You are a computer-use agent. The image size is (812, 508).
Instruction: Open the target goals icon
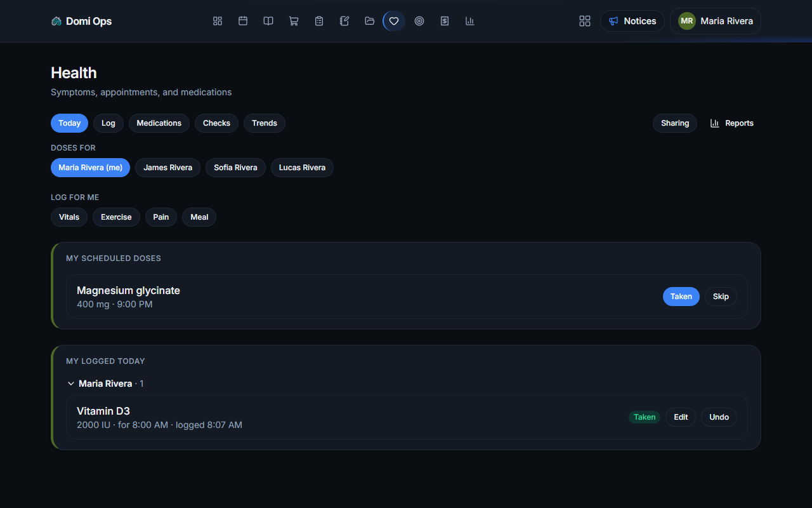(419, 21)
